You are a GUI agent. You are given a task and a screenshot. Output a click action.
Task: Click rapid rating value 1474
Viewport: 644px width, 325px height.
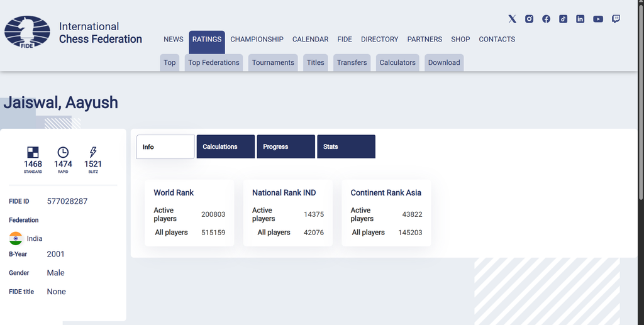(x=63, y=163)
